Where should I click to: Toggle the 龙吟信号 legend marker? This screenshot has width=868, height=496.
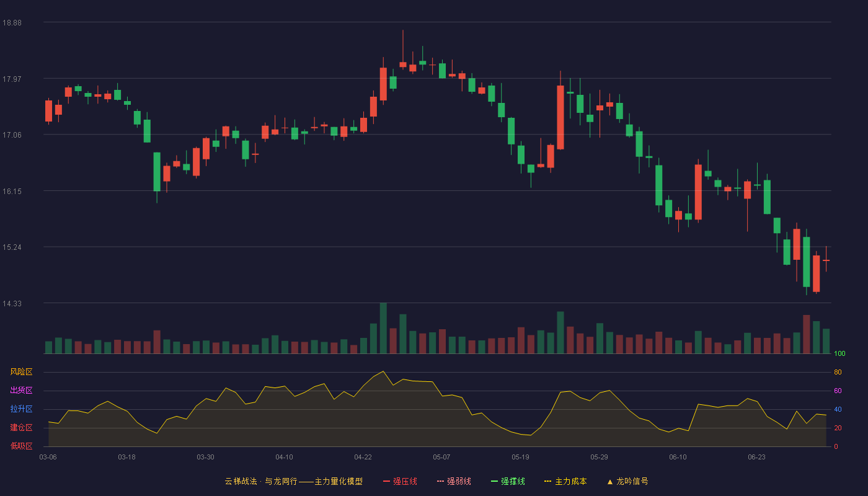tap(627, 481)
